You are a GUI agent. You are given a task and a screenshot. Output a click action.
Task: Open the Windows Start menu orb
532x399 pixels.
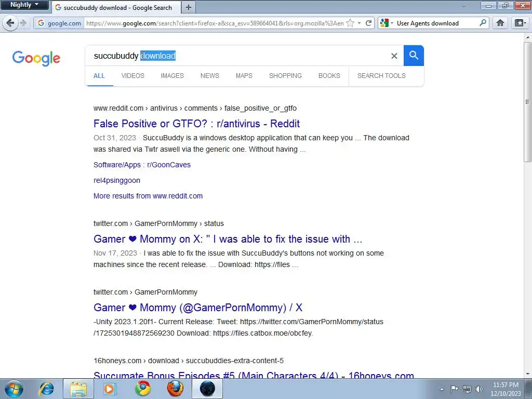[x=14, y=389]
